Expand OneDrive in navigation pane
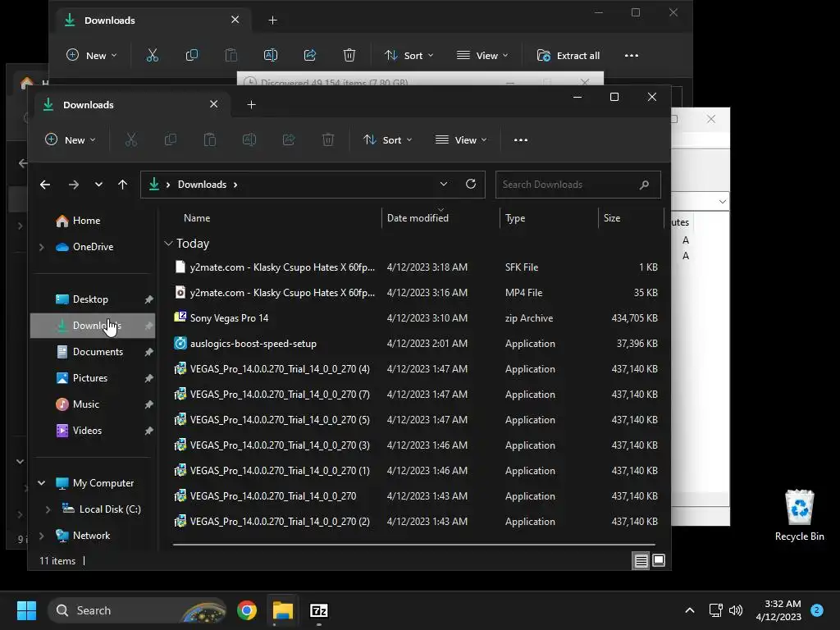 point(41,247)
